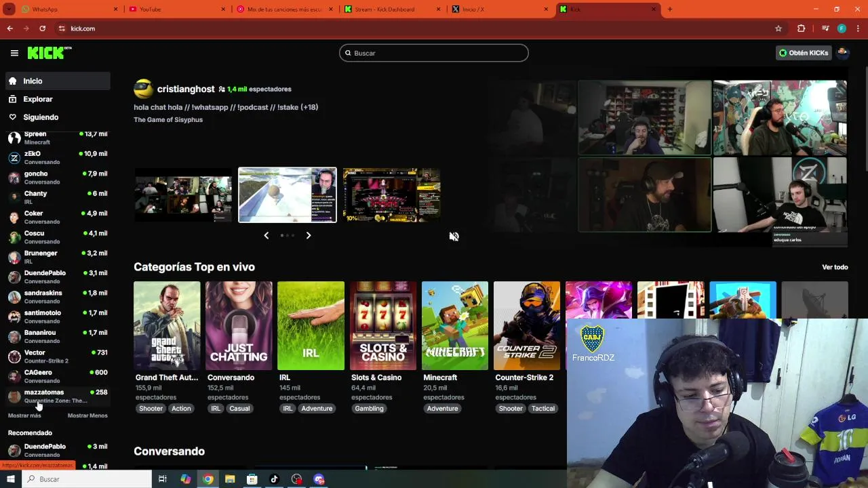This screenshot has height=488, width=868.
Task: Click the Gambling tag
Action: tap(369, 409)
